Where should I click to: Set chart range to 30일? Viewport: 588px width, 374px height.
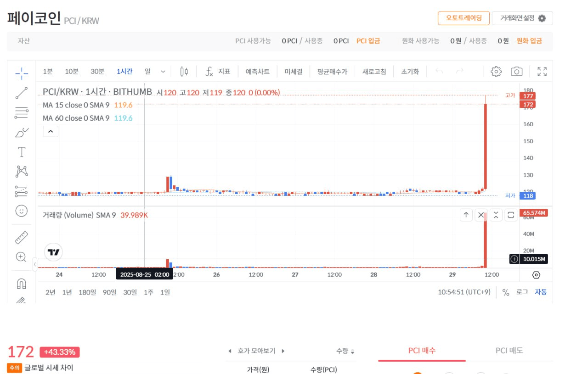[130, 292]
